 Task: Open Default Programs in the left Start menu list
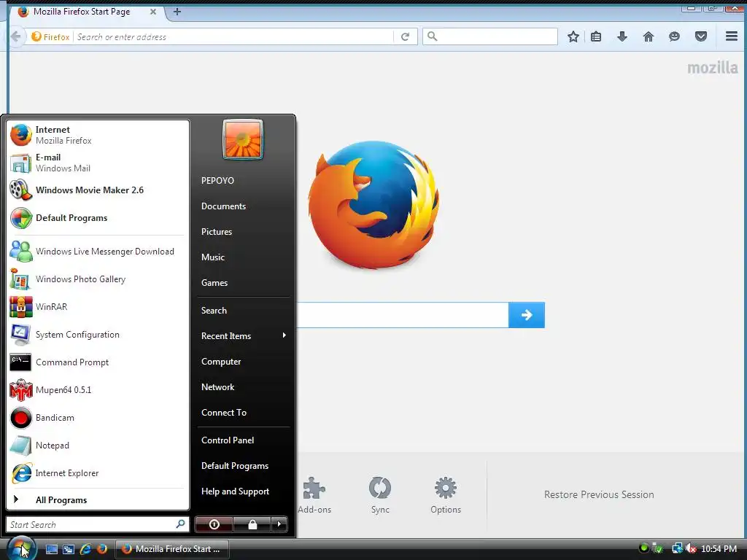[97, 217]
